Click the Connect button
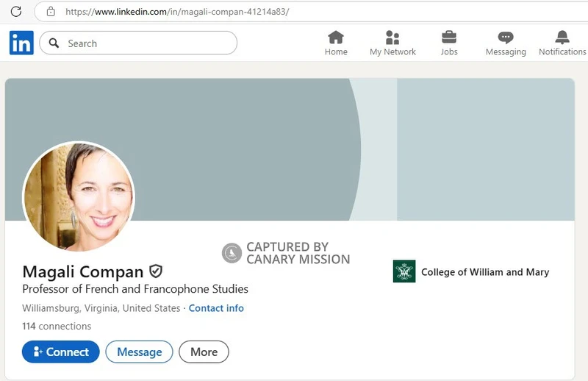This screenshot has height=381, width=588. (61, 352)
